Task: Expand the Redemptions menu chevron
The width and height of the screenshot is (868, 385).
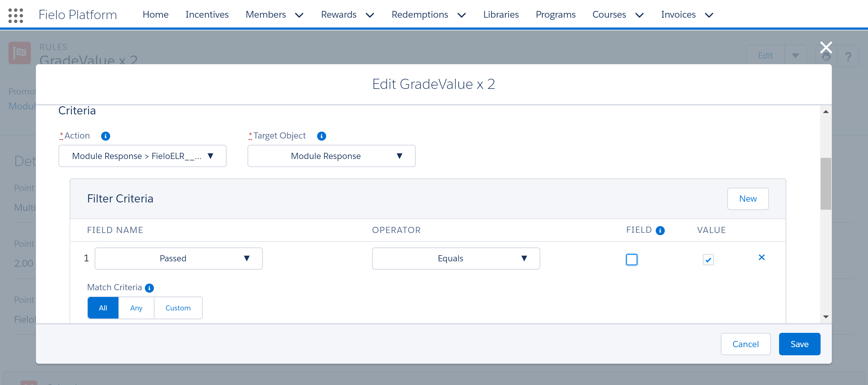Action: coord(461,15)
